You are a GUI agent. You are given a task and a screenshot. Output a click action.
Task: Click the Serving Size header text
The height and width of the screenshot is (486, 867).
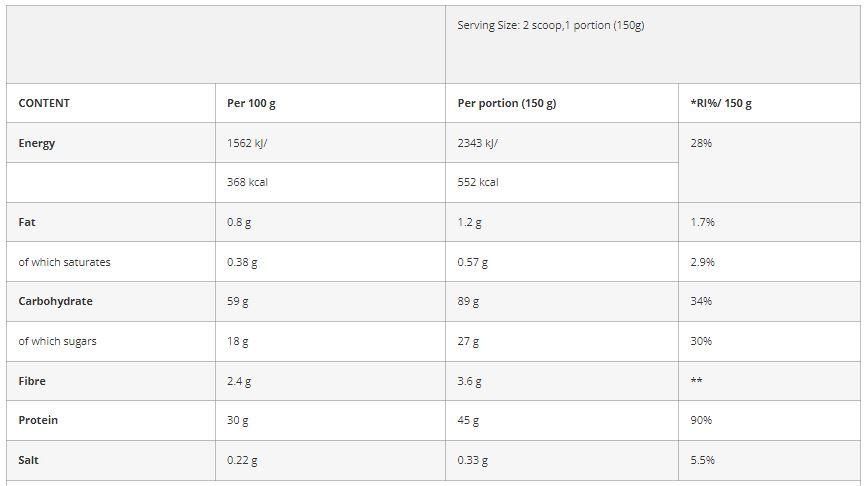click(x=551, y=25)
